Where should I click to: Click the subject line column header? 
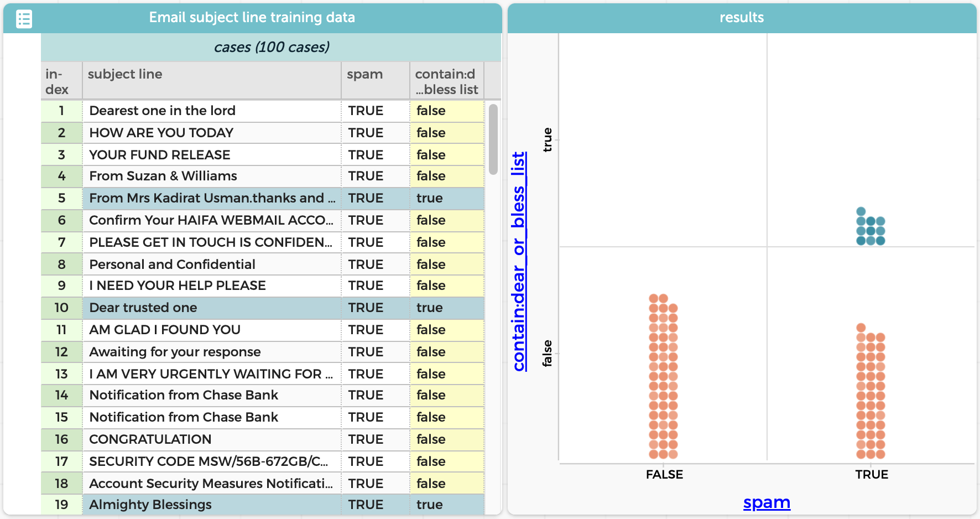(125, 74)
